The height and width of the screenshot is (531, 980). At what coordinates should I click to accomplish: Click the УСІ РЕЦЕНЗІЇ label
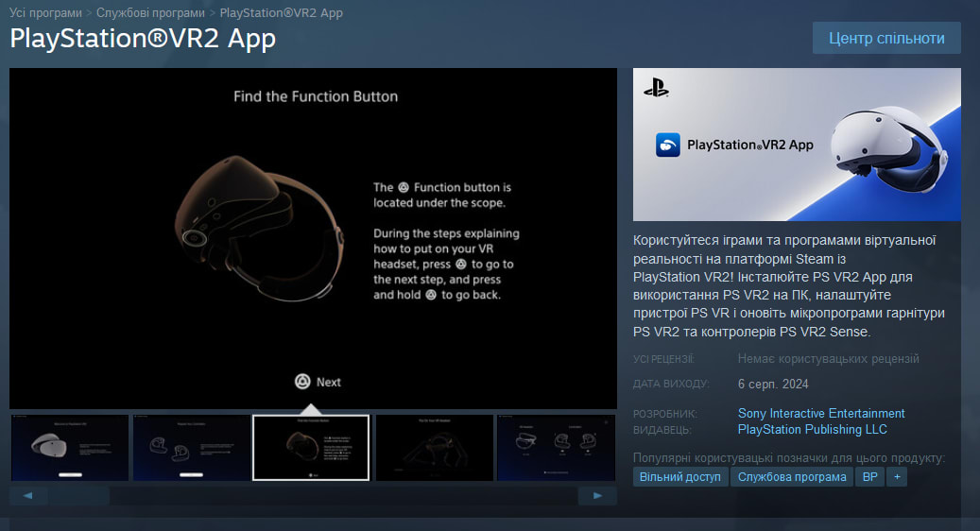[663, 359]
